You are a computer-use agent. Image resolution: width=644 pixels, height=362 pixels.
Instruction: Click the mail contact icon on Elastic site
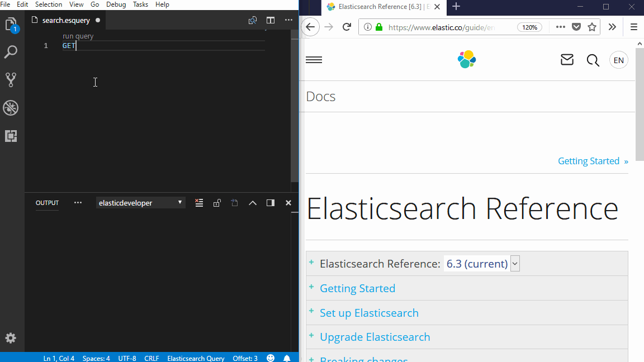pyautogui.click(x=567, y=60)
